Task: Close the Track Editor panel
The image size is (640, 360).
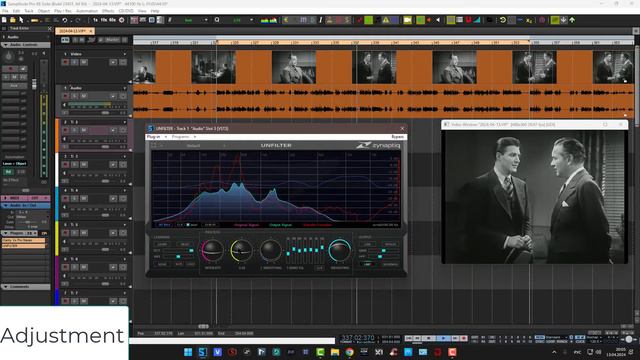Action: (49, 29)
